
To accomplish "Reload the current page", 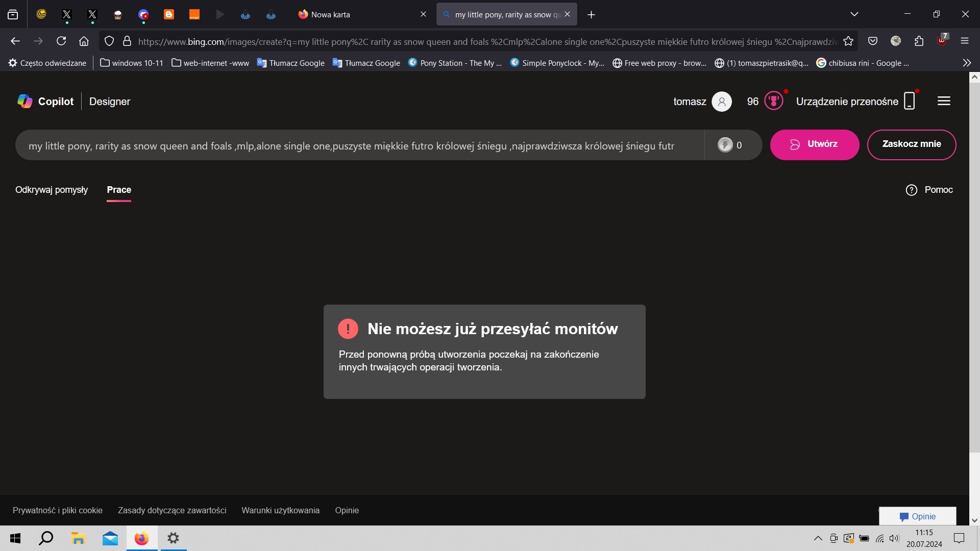I will (x=61, y=41).
